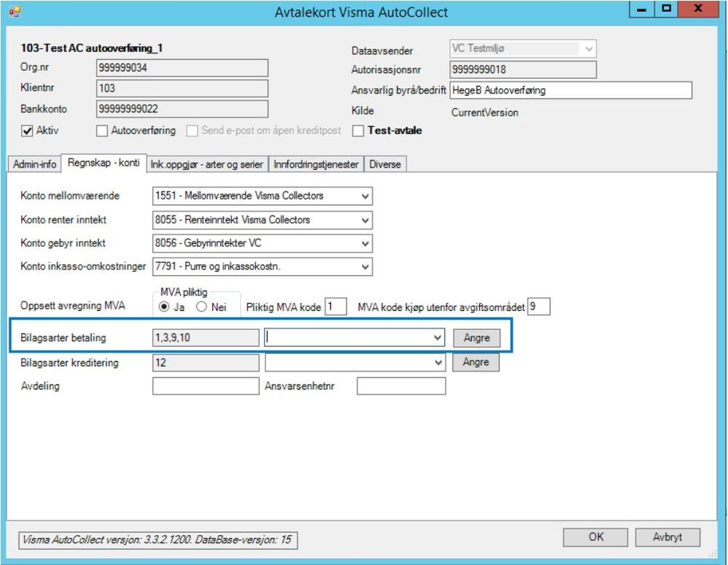Screen dimensions: 728x565
Task: Tick Send e-post om åpen kreditpost
Action: [x=192, y=131]
